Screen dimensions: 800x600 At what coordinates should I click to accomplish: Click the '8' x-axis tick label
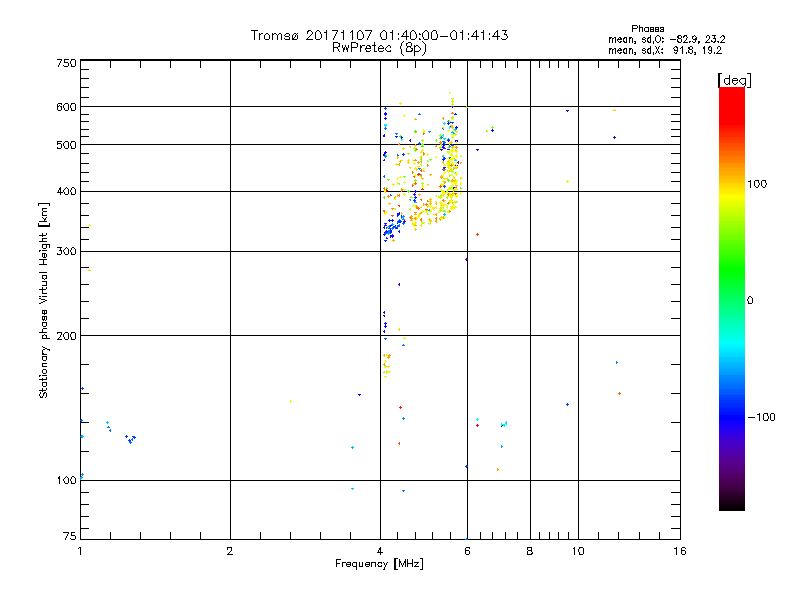[x=530, y=551]
